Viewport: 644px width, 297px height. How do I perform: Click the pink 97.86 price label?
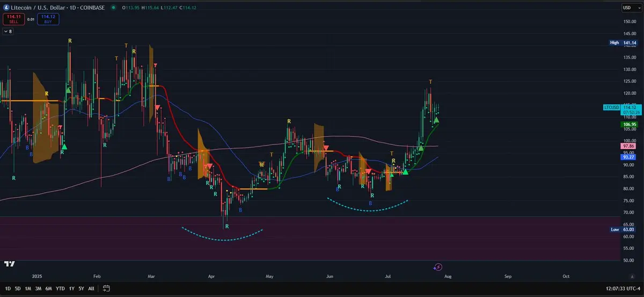tap(630, 146)
